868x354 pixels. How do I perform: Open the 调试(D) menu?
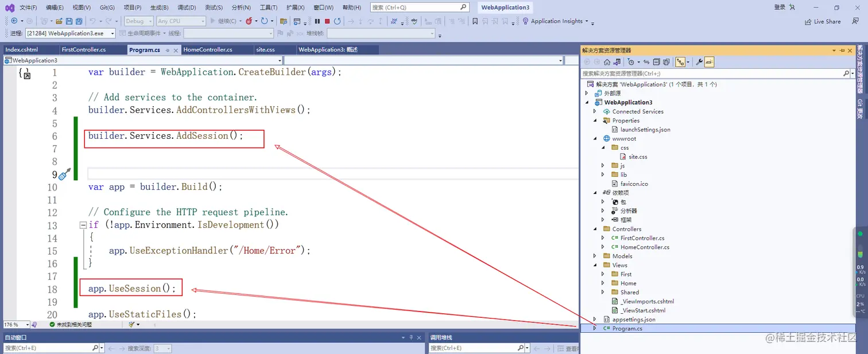click(187, 7)
